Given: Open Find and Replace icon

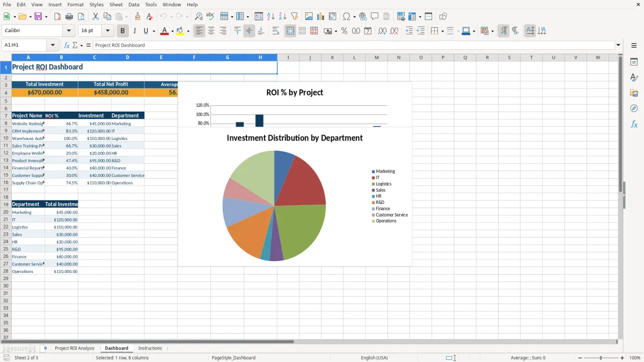Looking at the screenshot, I should coord(199,17).
